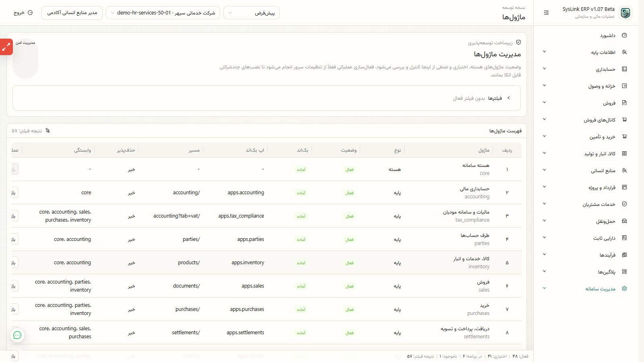Click the آماده badge in the purchases row
Screen dimensions: 644x362
[x=301, y=309]
